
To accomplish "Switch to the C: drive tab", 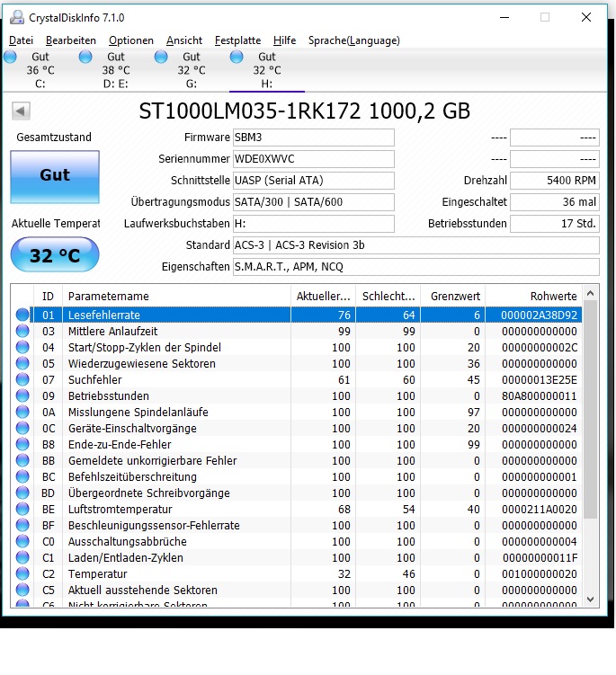I will click(40, 70).
